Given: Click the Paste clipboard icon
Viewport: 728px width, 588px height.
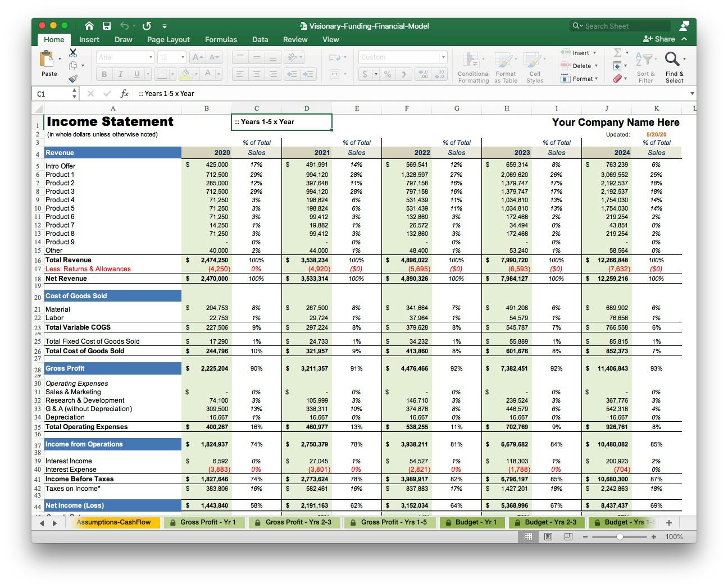Looking at the screenshot, I should 47,58.
